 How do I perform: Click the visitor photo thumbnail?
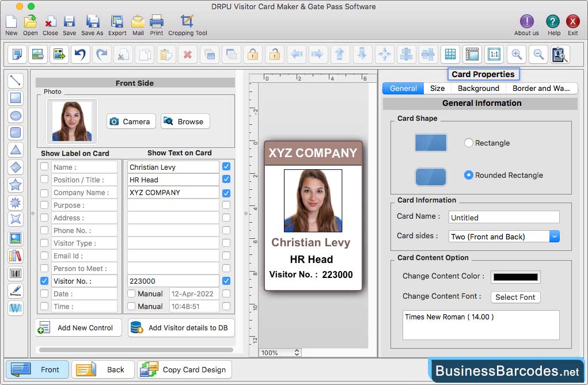[71, 121]
